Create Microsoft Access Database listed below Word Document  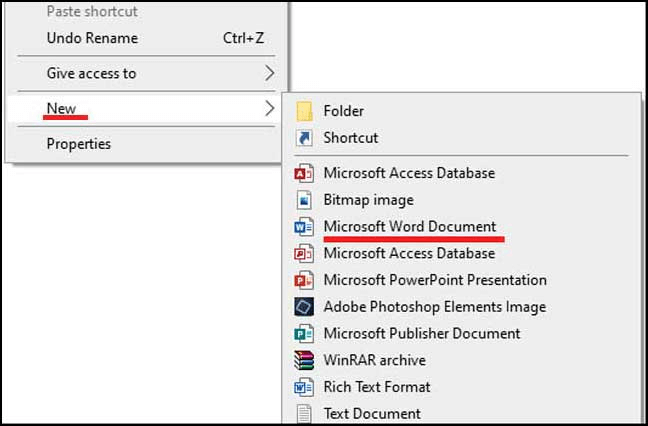(461, 253)
